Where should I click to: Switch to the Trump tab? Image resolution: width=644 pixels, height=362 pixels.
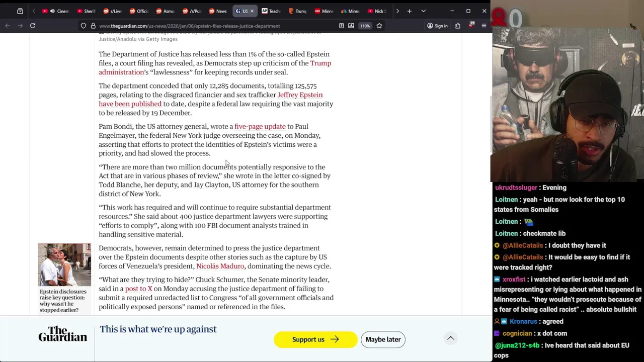pyautogui.click(x=297, y=11)
